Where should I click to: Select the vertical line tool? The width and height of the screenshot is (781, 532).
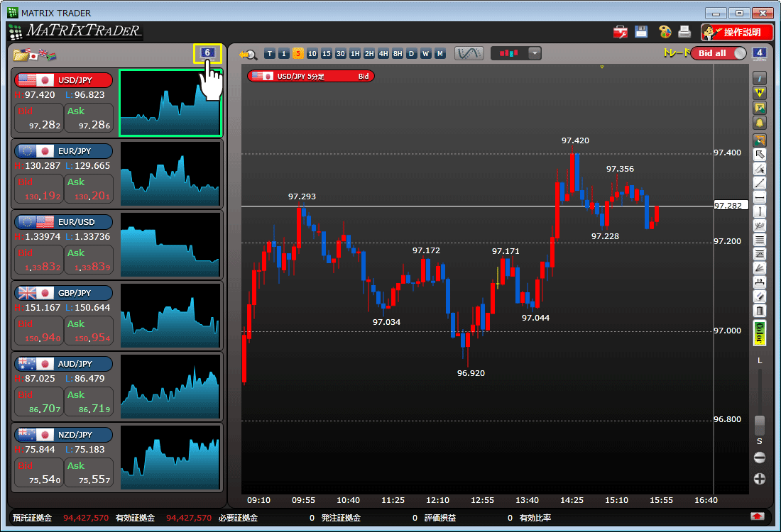[x=760, y=211]
